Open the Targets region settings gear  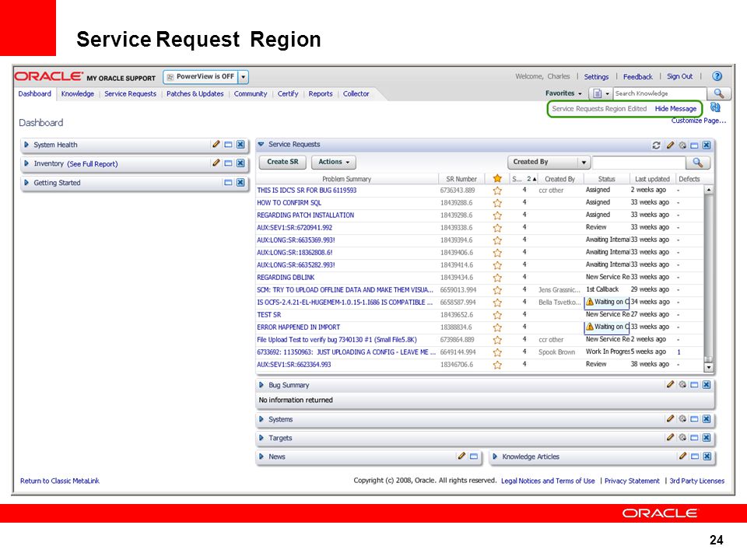(x=682, y=438)
